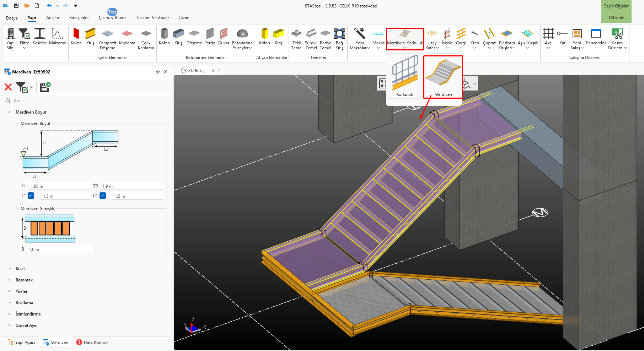Toggle the L1 checkbox
644x351 pixels.
click(x=31, y=196)
